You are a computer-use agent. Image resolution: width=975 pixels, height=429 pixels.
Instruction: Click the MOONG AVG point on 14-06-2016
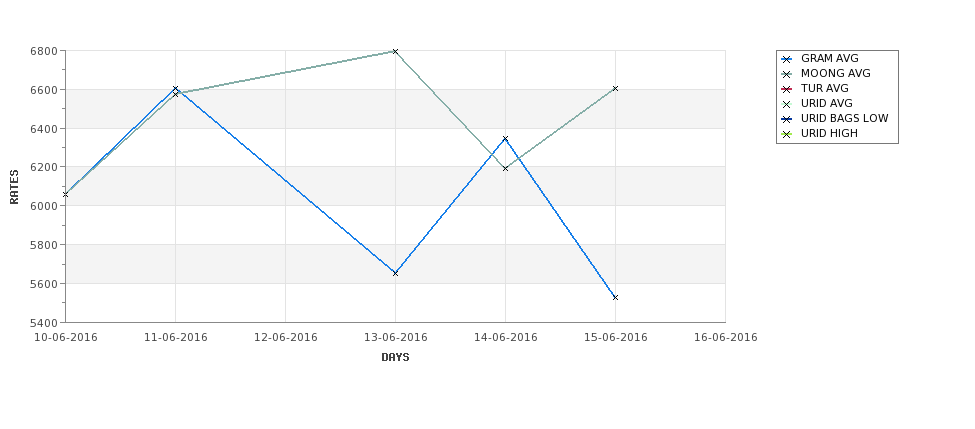tap(506, 168)
